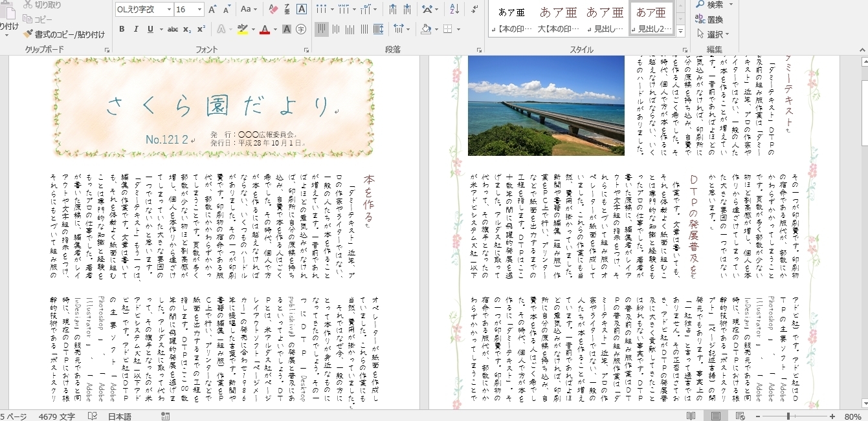Image resolution: width=868 pixels, height=421 pixels.
Task: Toggle subscript formatting
Action: pyautogui.click(x=188, y=28)
